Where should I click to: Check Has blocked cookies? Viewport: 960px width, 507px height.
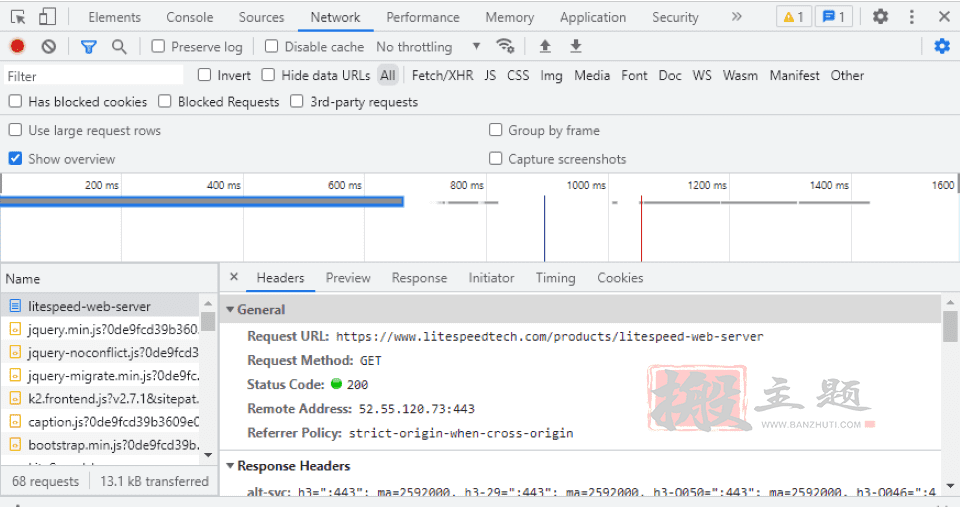point(15,101)
